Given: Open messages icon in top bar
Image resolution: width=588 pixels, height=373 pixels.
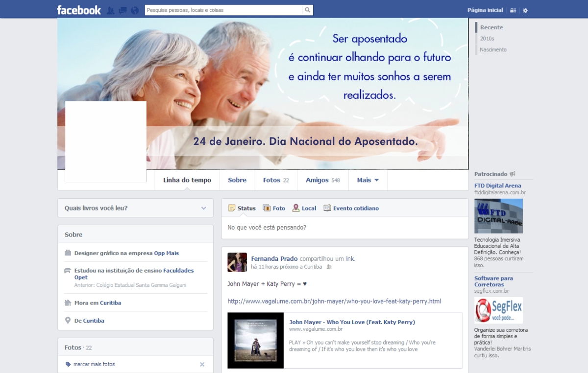Looking at the screenshot, I should coord(122,10).
